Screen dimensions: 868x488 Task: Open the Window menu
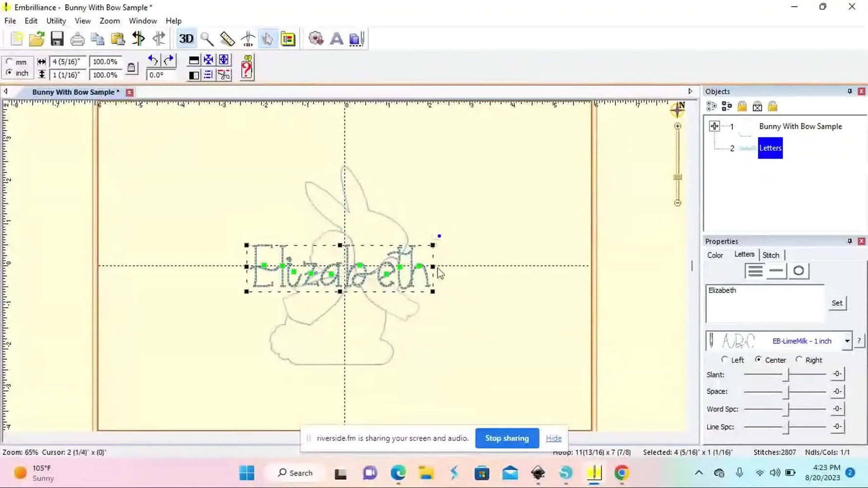click(142, 21)
